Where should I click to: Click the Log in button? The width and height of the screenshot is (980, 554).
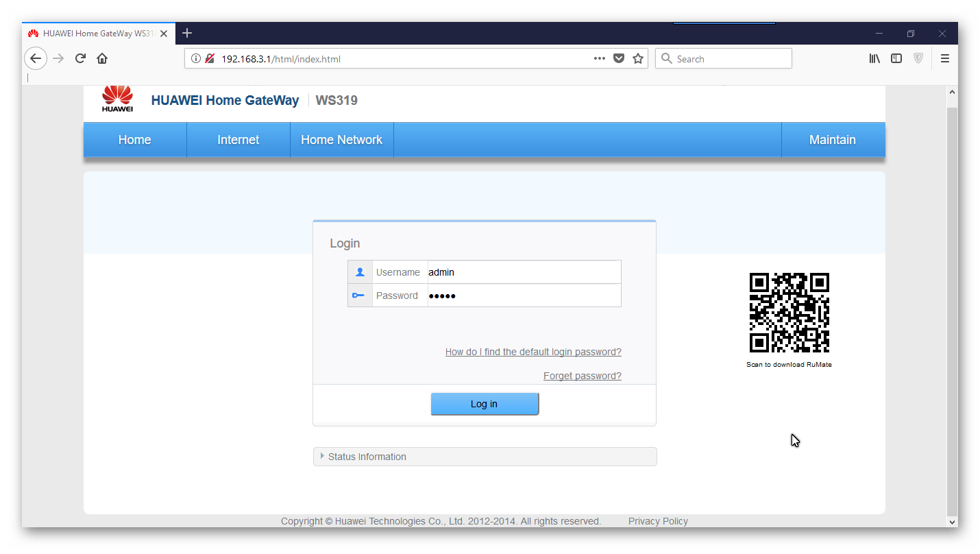point(485,404)
